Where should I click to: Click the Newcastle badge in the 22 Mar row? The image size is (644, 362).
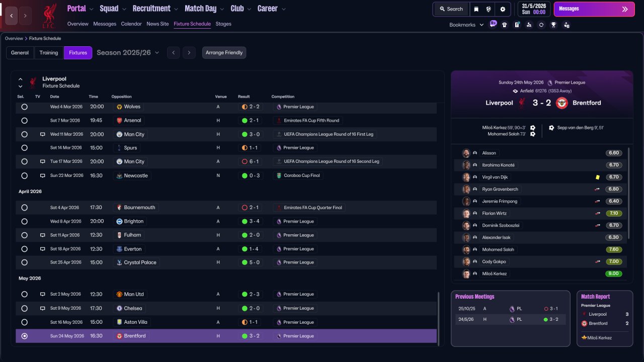coord(119,175)
